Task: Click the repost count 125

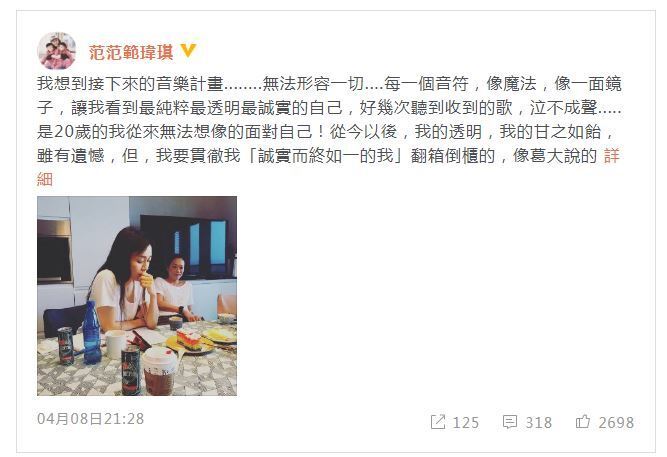Action: [466, 423]
